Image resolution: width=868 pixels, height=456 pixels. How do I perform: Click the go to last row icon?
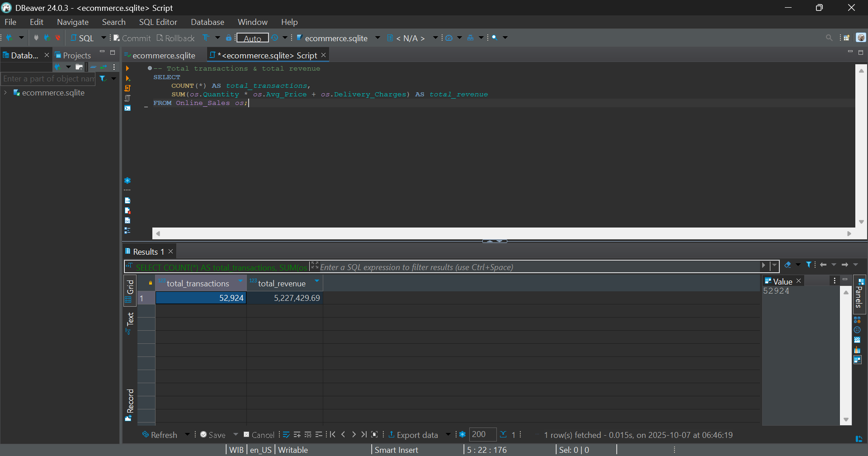(x=364, y=435)
